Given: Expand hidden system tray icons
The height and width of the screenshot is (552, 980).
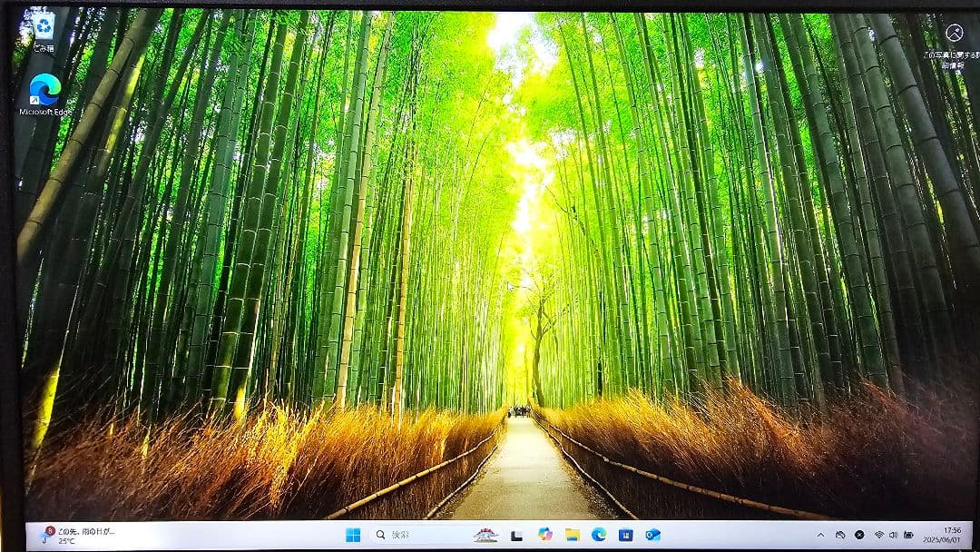Looking at the screenshot, I should click(819, 535).
